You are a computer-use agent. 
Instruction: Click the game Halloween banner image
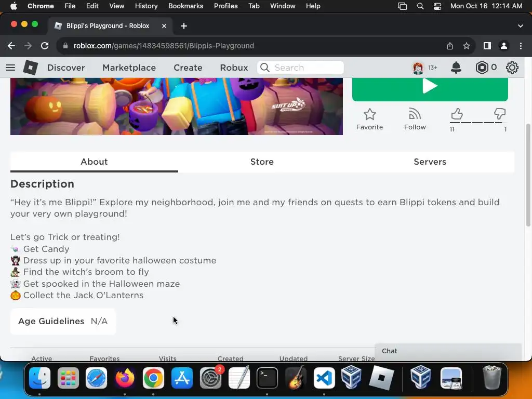click(x=177, y=106)
